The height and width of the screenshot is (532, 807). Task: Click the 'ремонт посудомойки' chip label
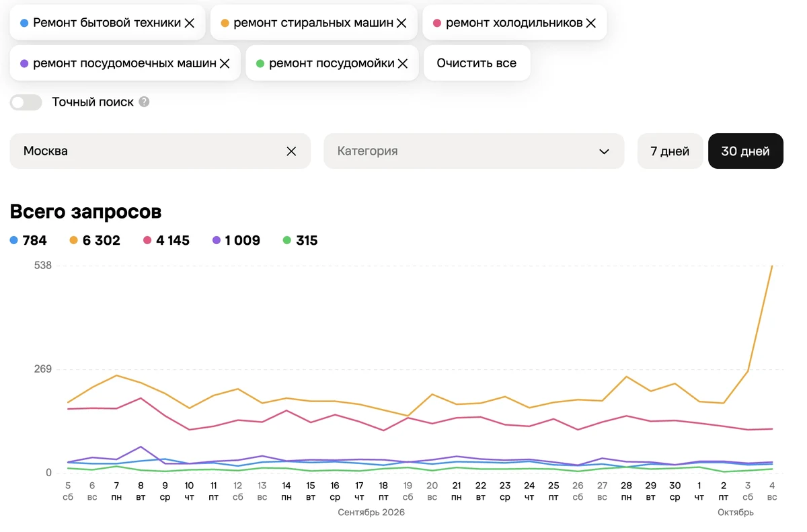point(332,63)
